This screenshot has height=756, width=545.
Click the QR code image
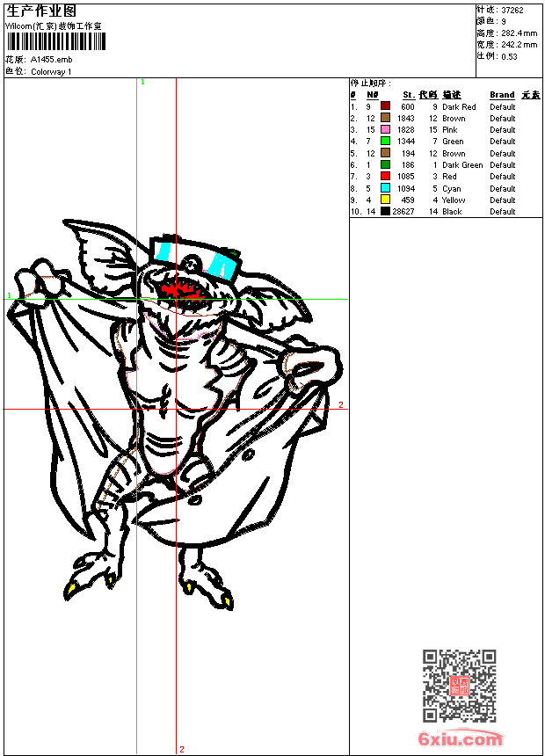point(460,686)
